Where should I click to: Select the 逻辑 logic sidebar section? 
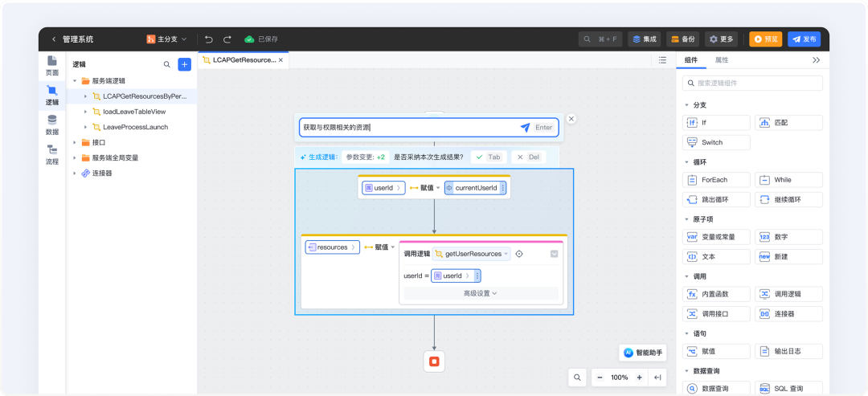[x=51, y=96]
